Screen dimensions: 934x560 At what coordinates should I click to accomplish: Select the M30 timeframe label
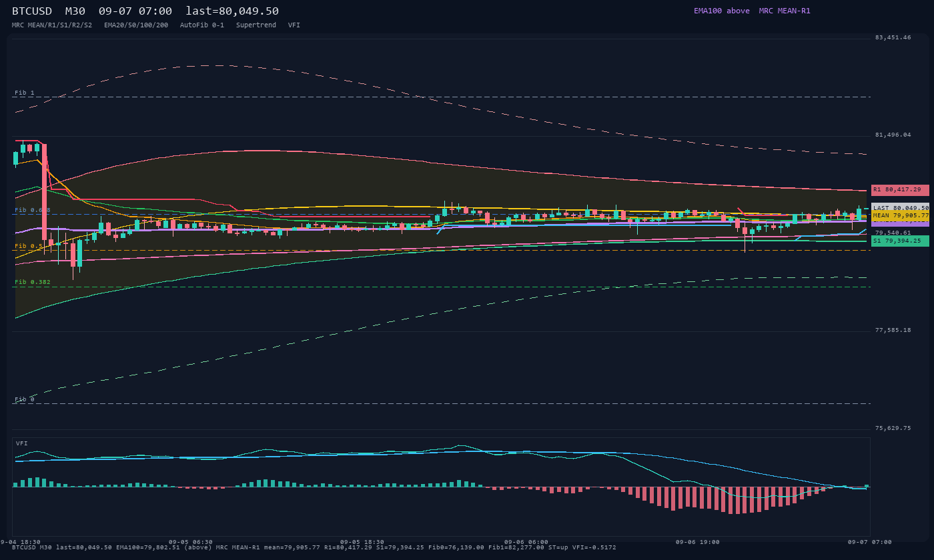[75, 11]
